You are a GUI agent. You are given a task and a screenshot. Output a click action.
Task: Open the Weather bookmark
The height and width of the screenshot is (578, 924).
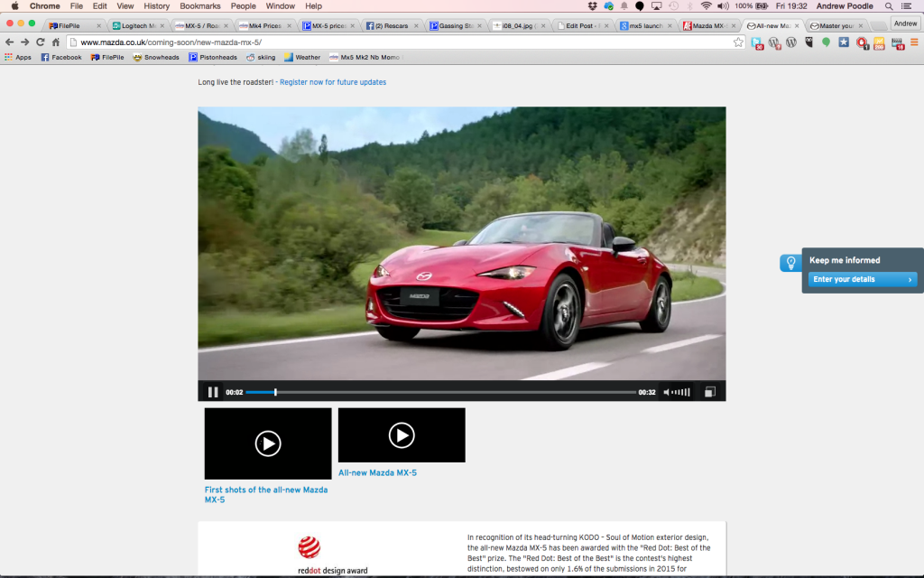point(302,57)
